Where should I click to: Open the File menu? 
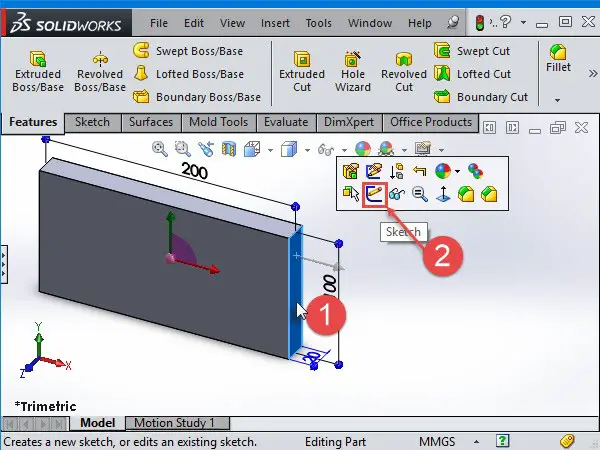159,23
